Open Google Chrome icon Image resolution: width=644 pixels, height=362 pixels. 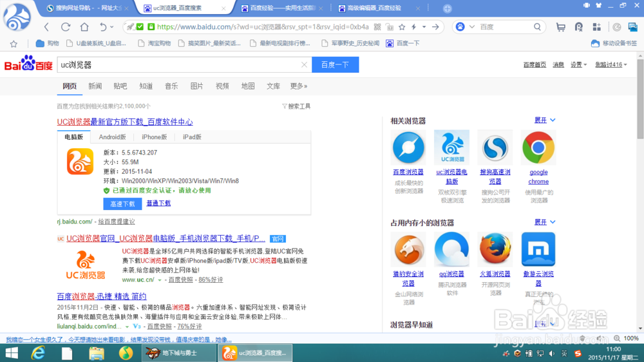click(x=538, y=147)
